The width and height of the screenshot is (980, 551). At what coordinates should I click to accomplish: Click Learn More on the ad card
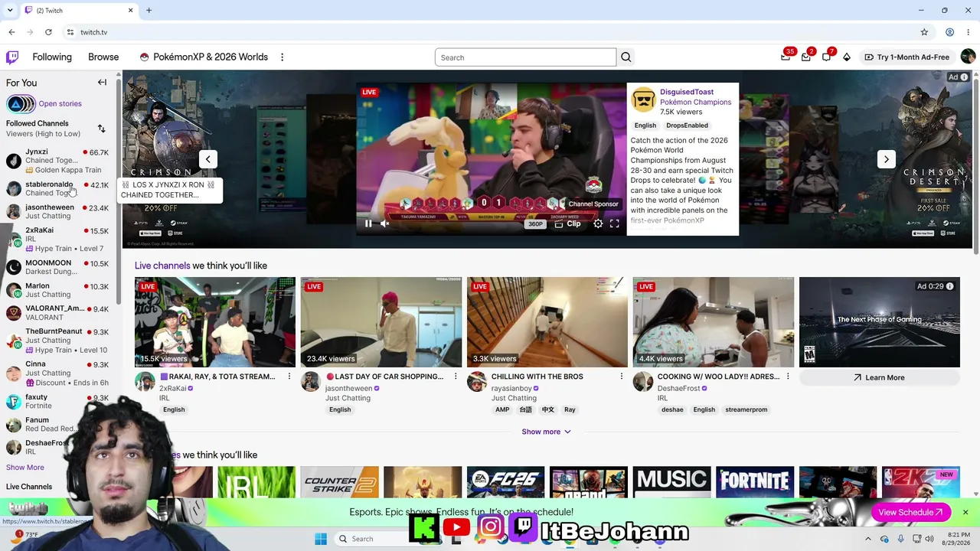coord(879,377)
